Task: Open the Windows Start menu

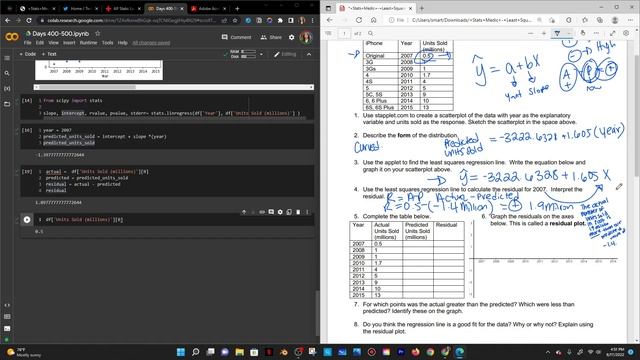Action: pyautogui.click(x=181, y=352)
